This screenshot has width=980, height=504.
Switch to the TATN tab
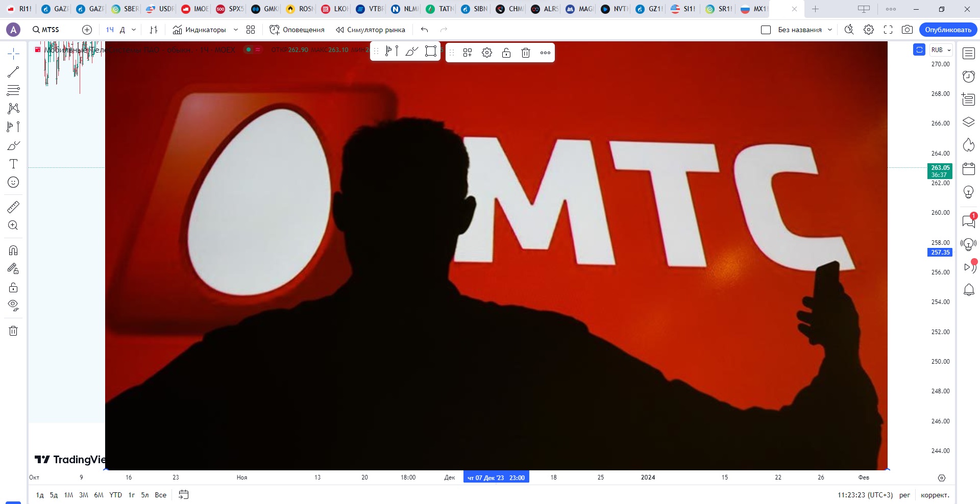click(440, 9)
